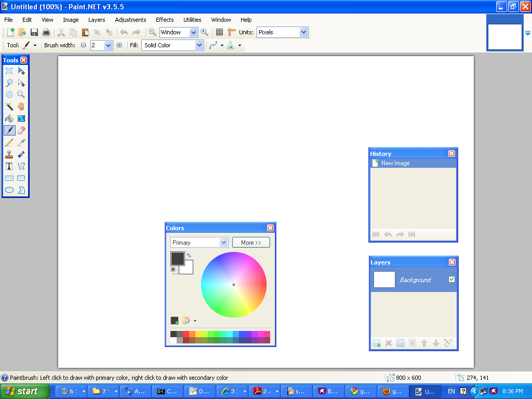
Task: Open the Brush width dropdown
Action: coord(108,45)
